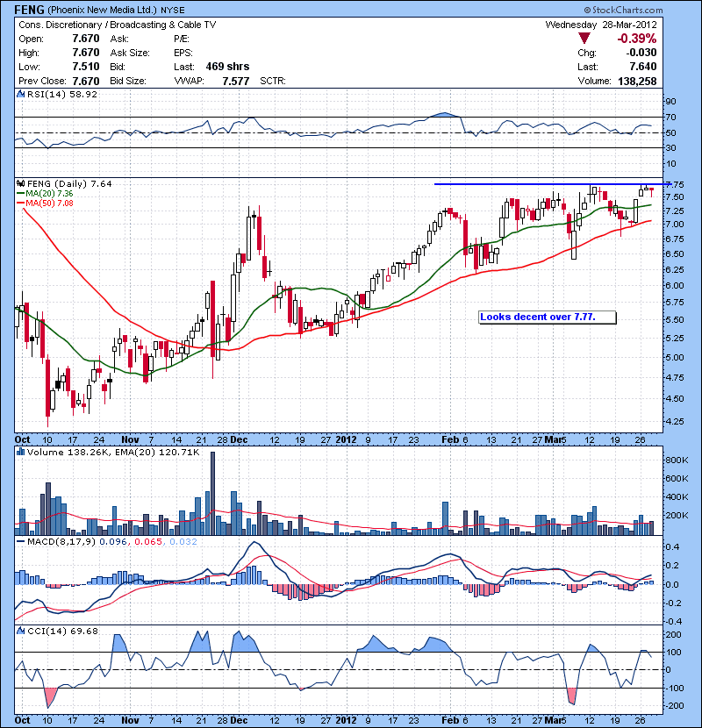
Task: Click the Chg value -0.030
Action: [641, 53]
